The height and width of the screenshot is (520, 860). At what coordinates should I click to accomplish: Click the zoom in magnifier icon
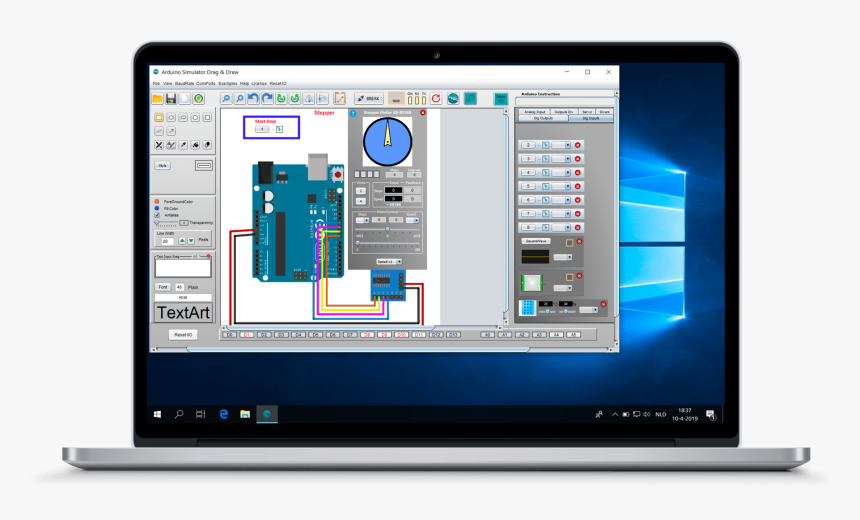[x=240, y=99]
